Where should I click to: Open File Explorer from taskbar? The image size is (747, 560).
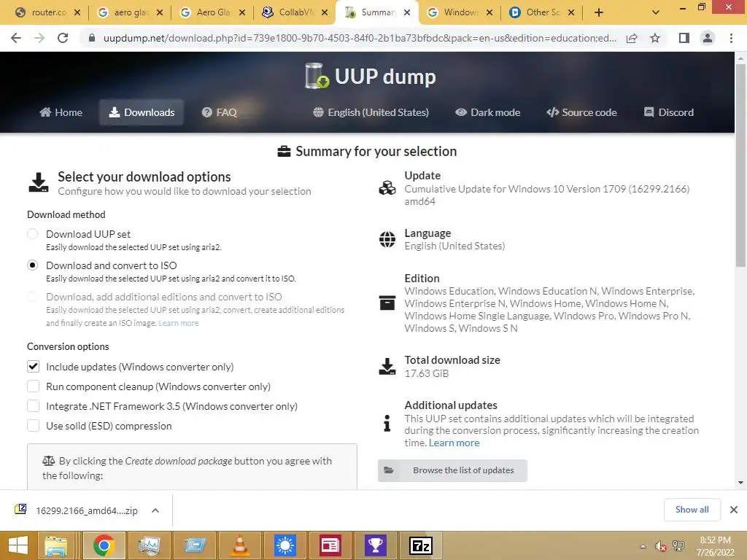pos(56,545)
